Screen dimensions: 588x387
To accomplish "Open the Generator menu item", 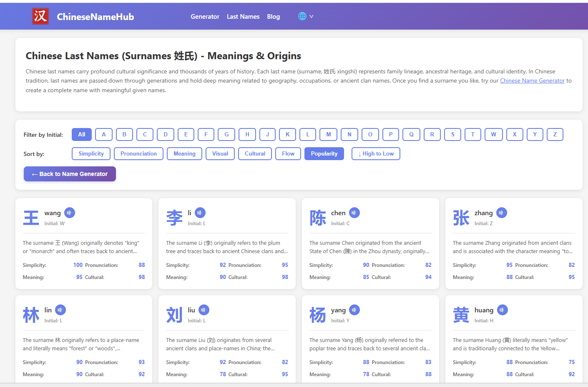I will point(205,17).
